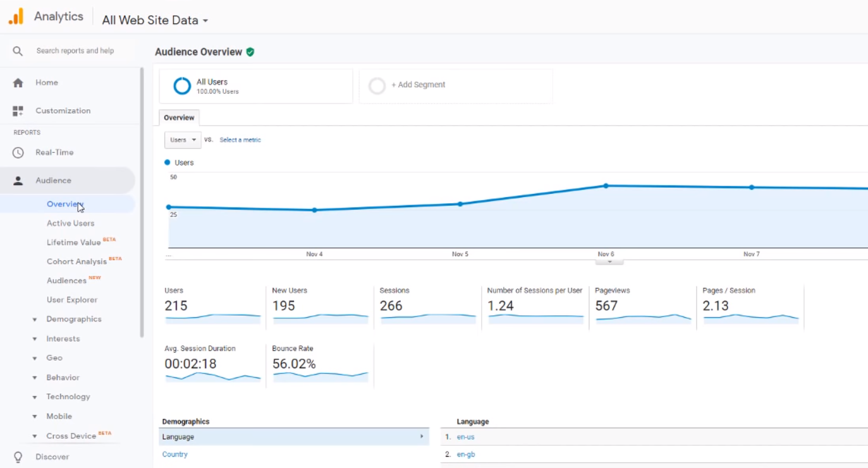Click the Pageviews 567 metric tile
The height and width of the screenshot is (468, 868).
click(642, 307)
